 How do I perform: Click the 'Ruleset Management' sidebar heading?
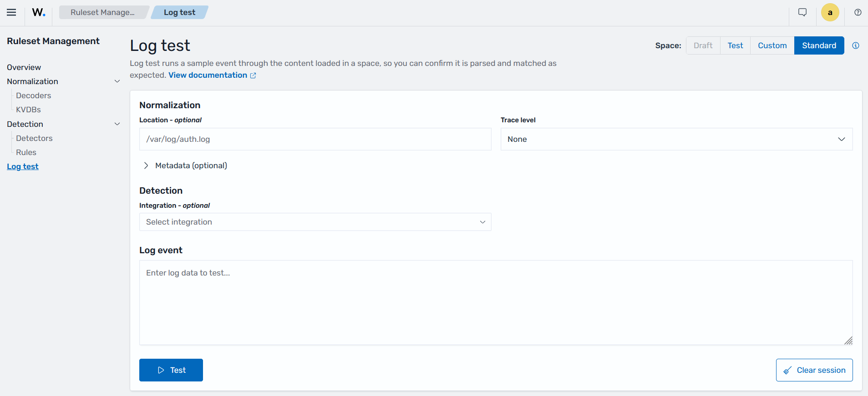tap(53, 41)
